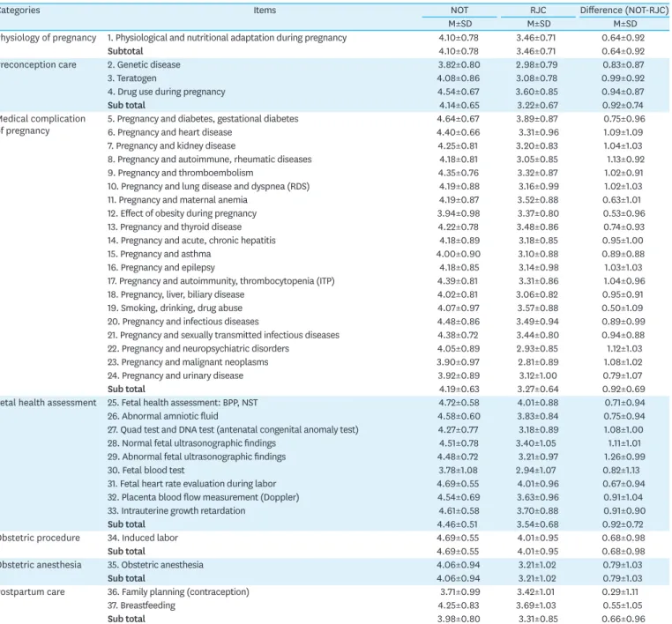Select '4. Drug use during pregnancy'
This screenshot has width=672, height=624.
(x=167, y=92)
